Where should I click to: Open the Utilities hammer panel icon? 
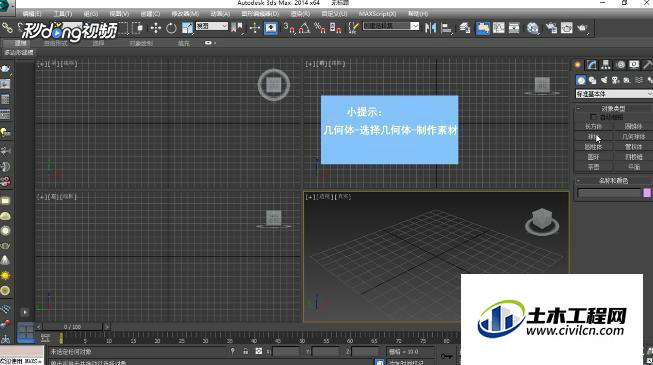pyautogui.click(x=647, y=65)
